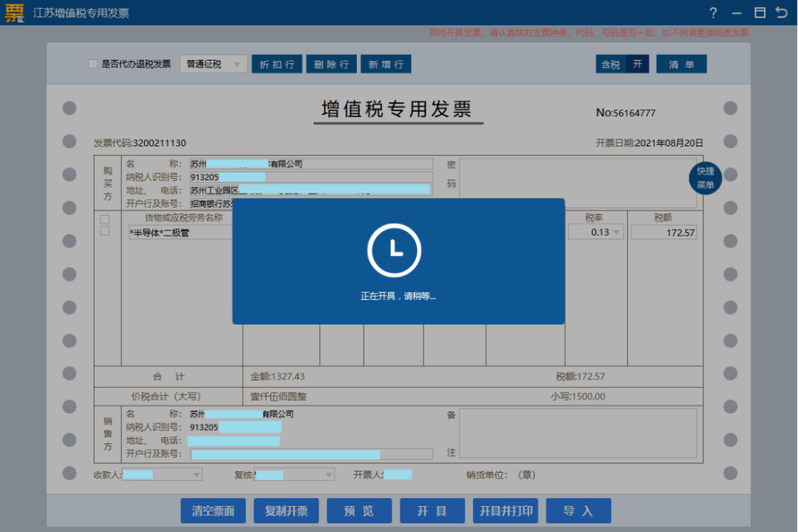The image size is (798, 532).
Task: Click the seller 开户行及账号 field
Action: [311, 454]
